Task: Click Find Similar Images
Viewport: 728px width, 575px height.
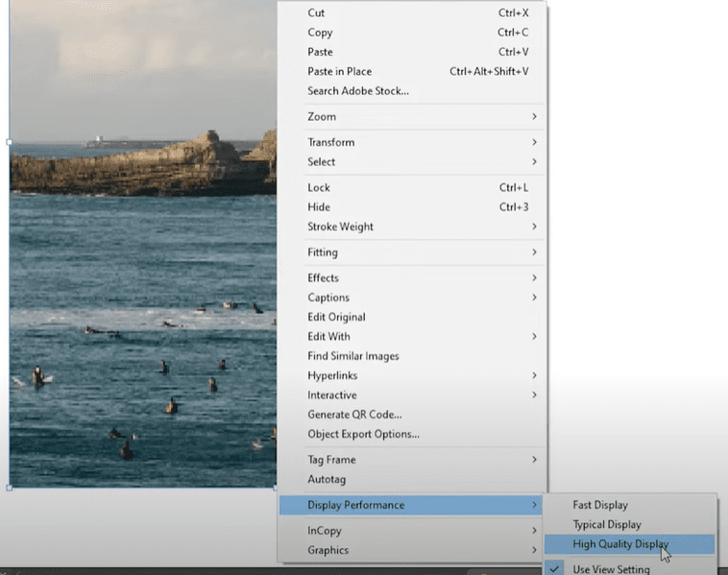Action: point(412,356)
